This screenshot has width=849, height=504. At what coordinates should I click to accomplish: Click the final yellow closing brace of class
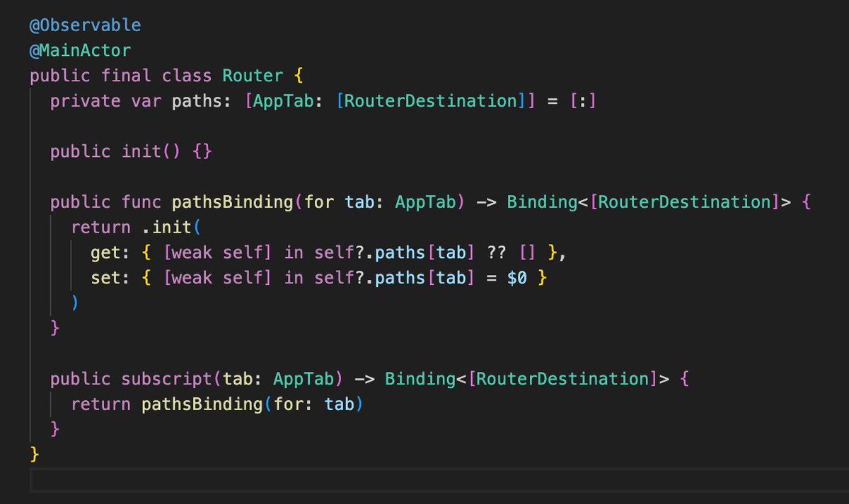coord(35,455)
